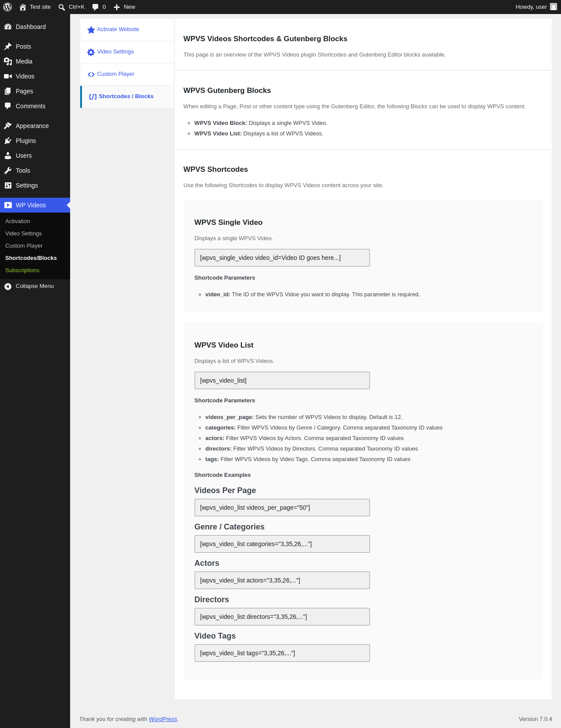The height and width of the screenshot is (728, 561).
Task: Open the Subscriptions submenu item
Action: coord(22,270)
